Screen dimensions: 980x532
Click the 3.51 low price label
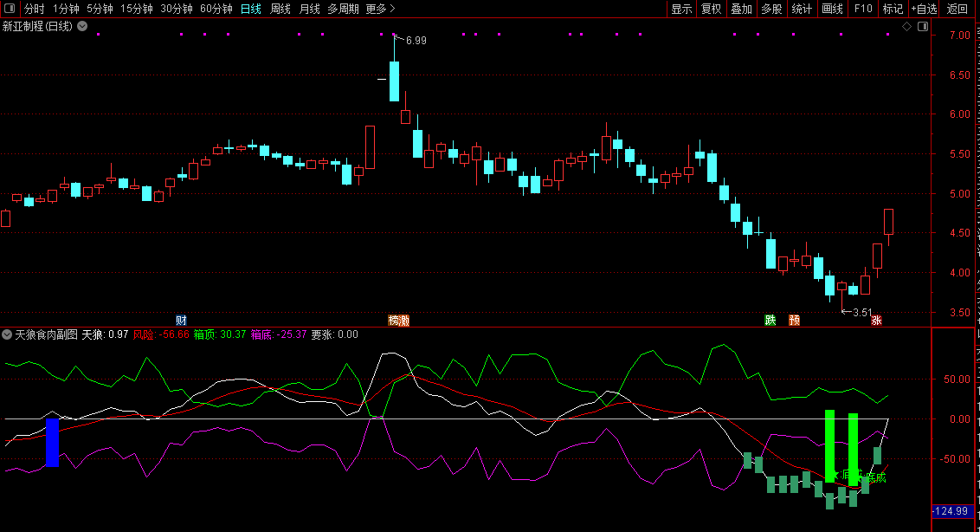pos(862,312)
